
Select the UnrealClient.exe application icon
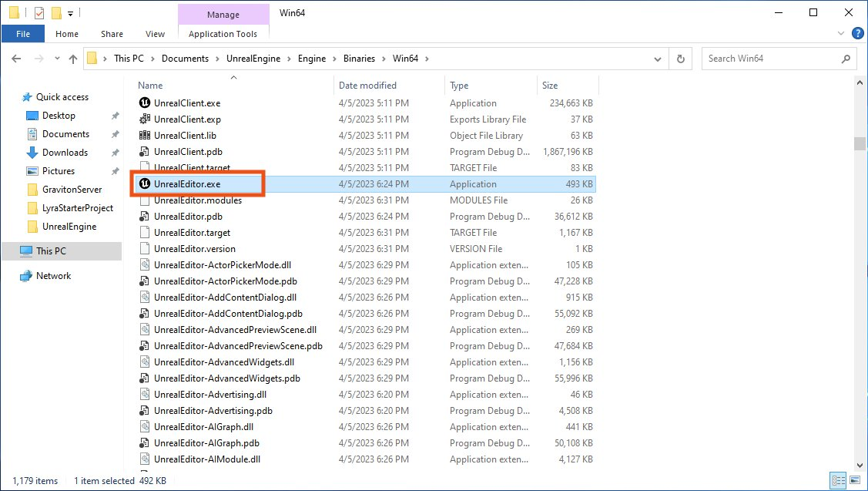(144, 103)
